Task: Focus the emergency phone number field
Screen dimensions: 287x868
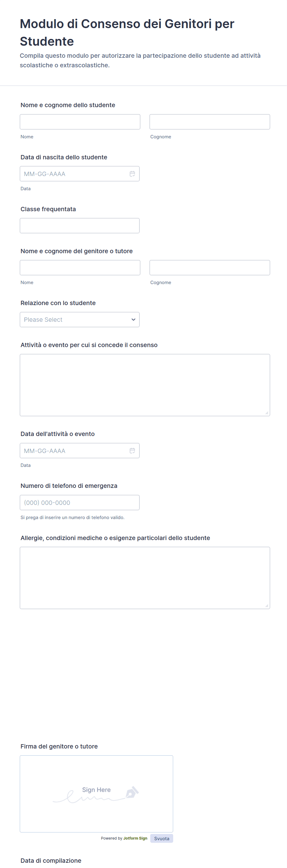Action: pyautogui.click(x=80, y=502)
